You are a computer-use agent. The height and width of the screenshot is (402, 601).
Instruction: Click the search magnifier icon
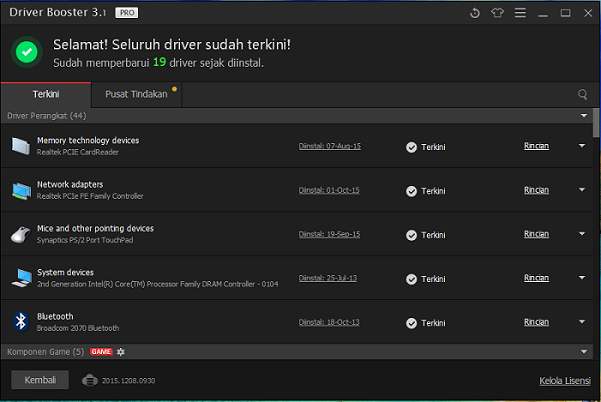click(x=582, y=94)
